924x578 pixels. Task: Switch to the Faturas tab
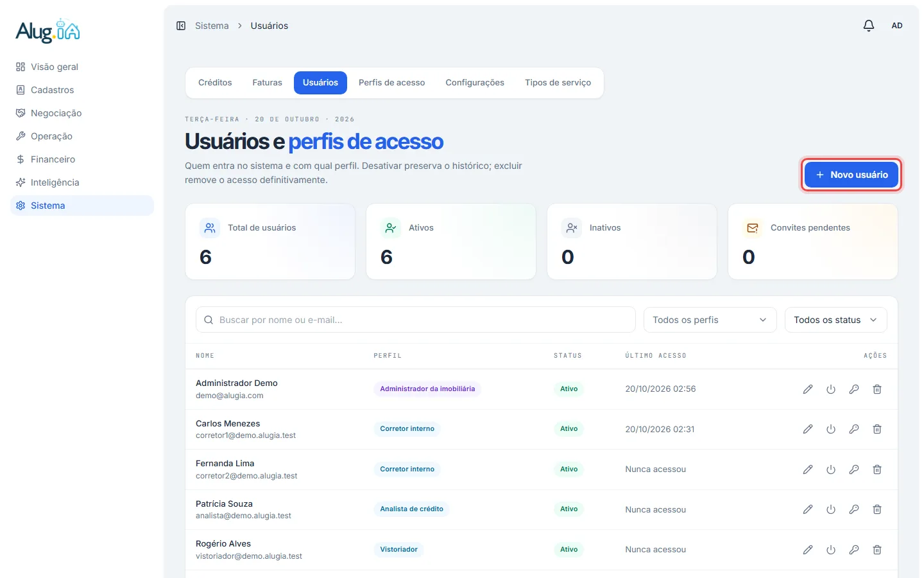(267, 83)
